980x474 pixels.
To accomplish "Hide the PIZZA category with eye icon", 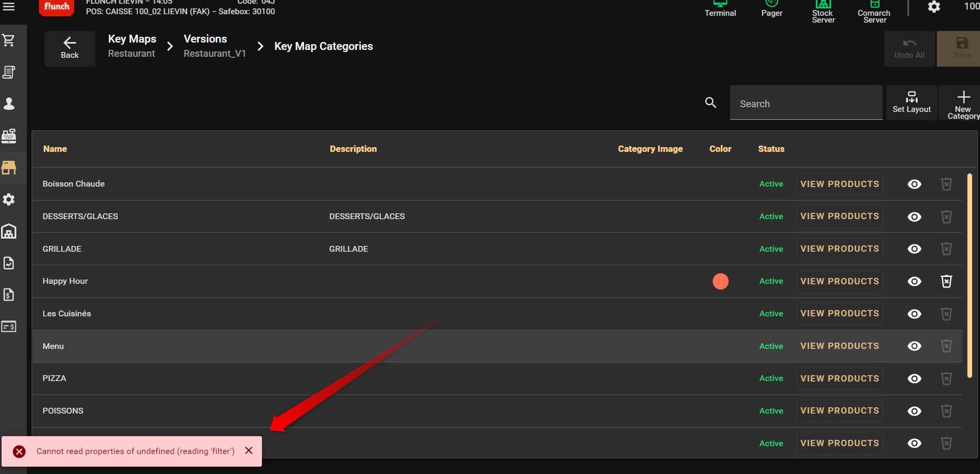I will point(914,379).
